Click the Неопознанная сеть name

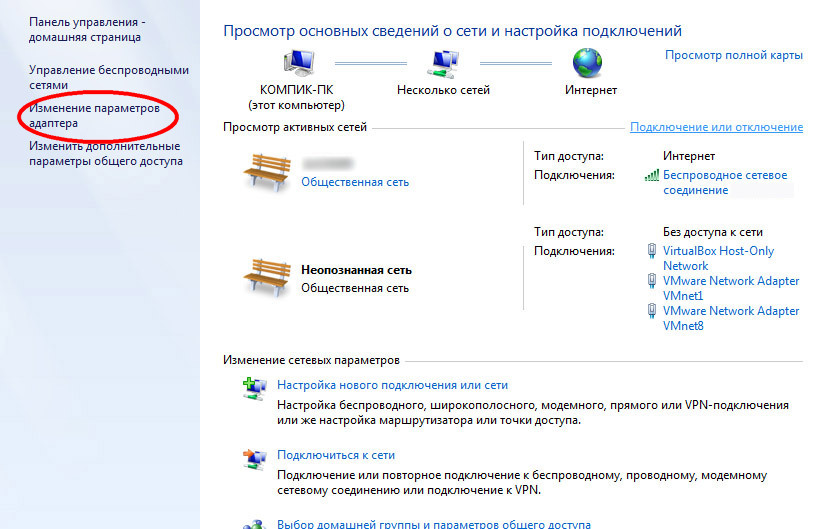pyautogui.click(x=357, y=270)
